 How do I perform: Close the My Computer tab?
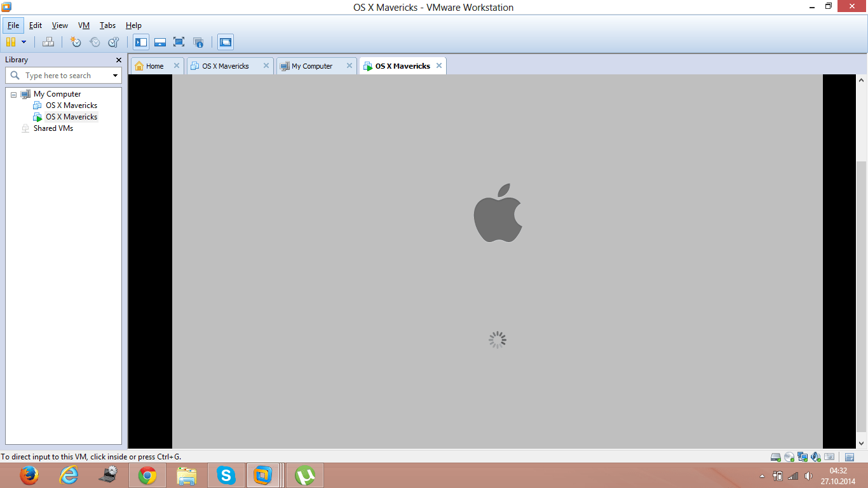point(349,66)
